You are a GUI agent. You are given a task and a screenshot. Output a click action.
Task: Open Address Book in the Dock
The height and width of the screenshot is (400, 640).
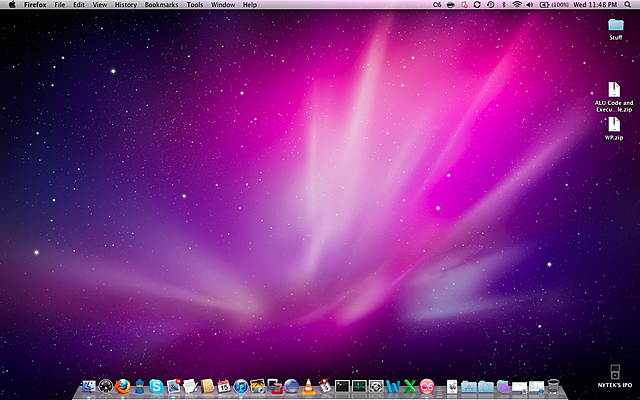207,386
